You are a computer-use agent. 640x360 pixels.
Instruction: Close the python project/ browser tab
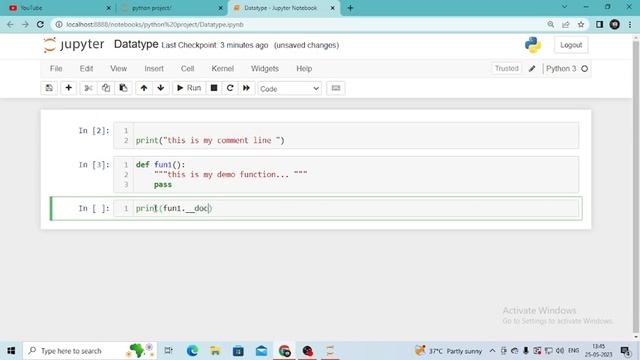220,8
